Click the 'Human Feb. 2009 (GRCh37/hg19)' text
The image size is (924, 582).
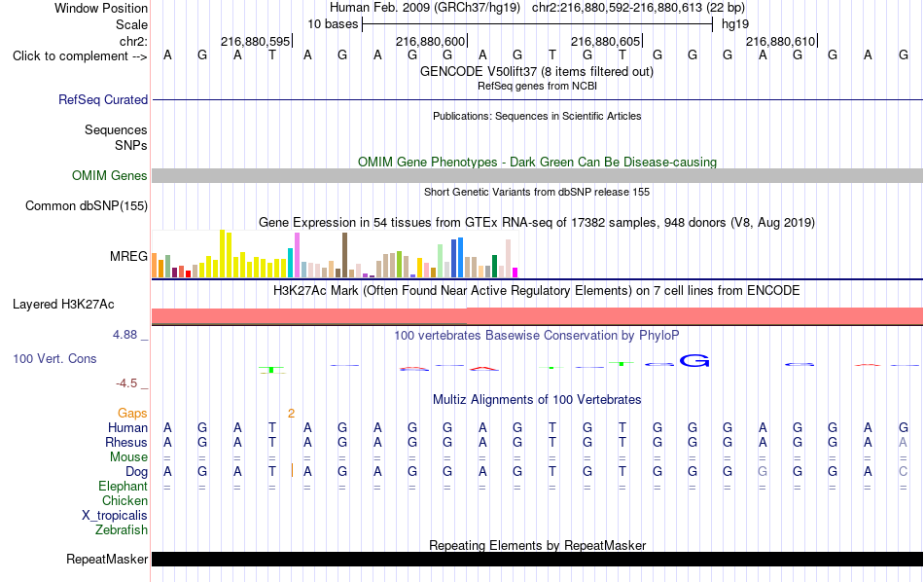(425, 8)
